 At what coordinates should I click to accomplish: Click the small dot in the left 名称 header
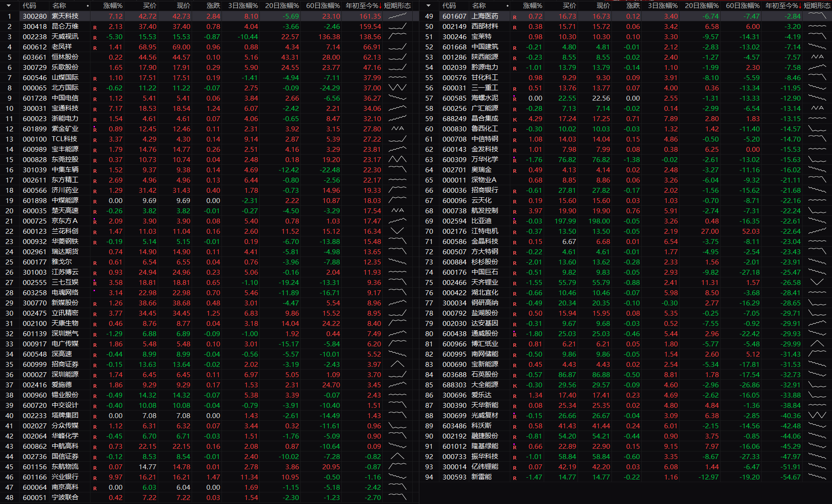[x=88, y=6]
